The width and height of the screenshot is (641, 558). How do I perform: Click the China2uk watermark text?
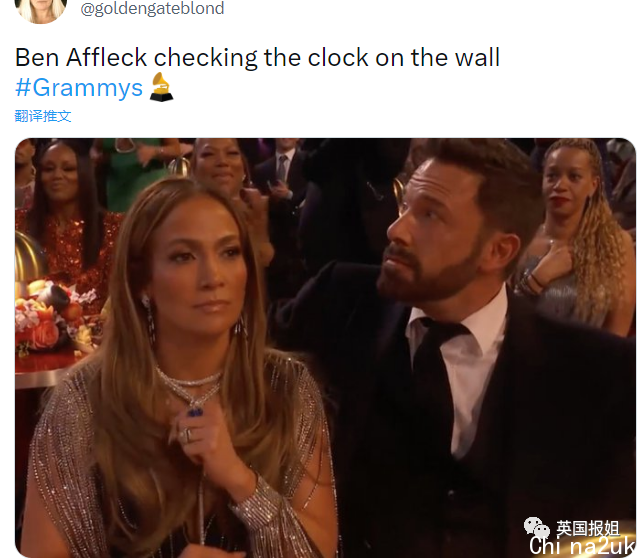click(x=582, y=547)
